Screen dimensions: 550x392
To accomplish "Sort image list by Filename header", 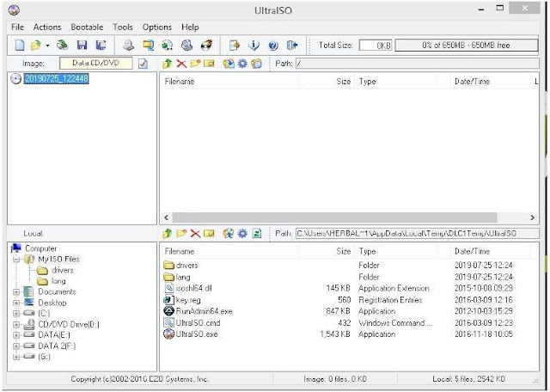I will point(229,82).
